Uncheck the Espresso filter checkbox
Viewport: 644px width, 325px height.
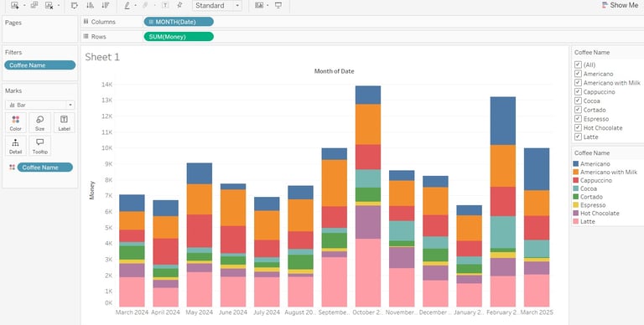tap(578, 119)
